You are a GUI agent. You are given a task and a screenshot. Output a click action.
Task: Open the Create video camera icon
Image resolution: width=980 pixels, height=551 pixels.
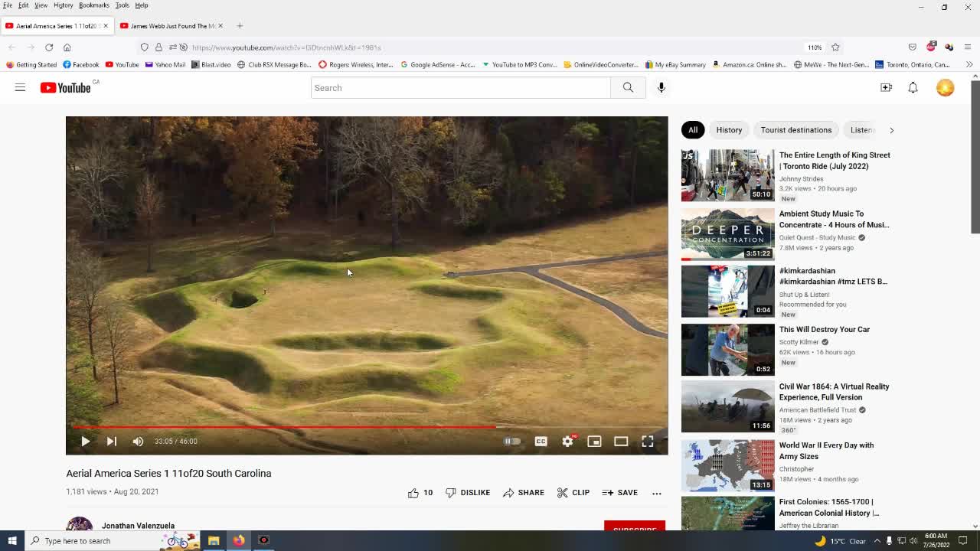click(886, 87)
